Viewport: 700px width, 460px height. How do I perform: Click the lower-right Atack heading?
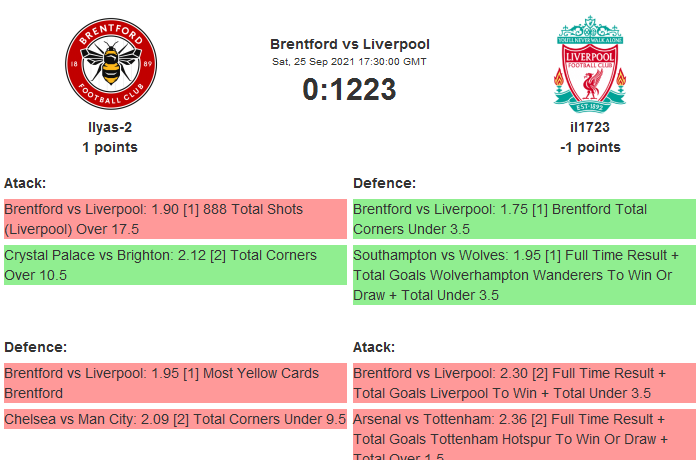click(375, 347)
